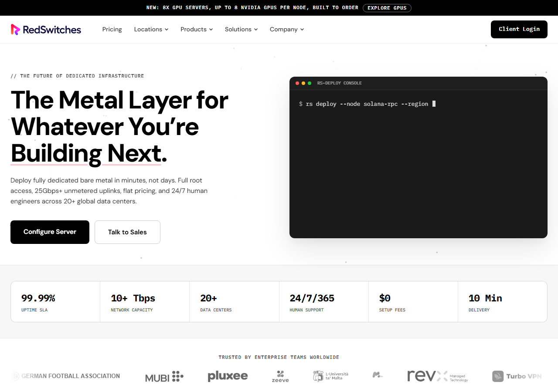
Task: Click the RedSwitches logo
Action: click(x=46, y=30)
